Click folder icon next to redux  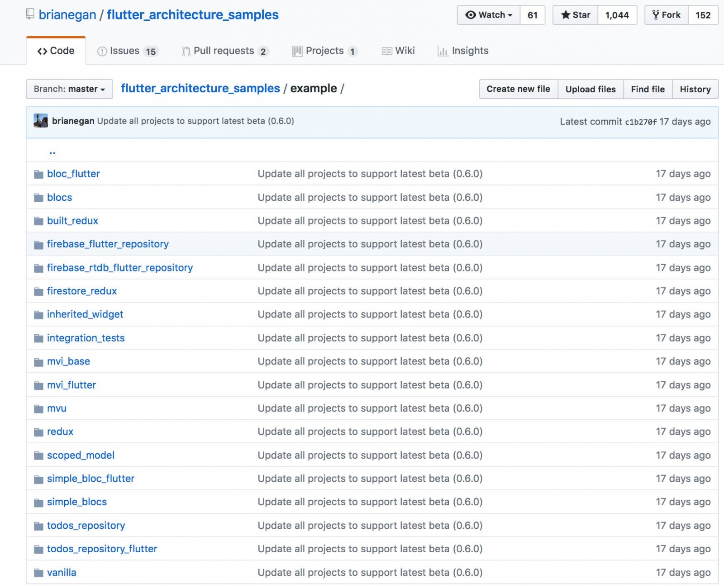click(x=38, y=432)
